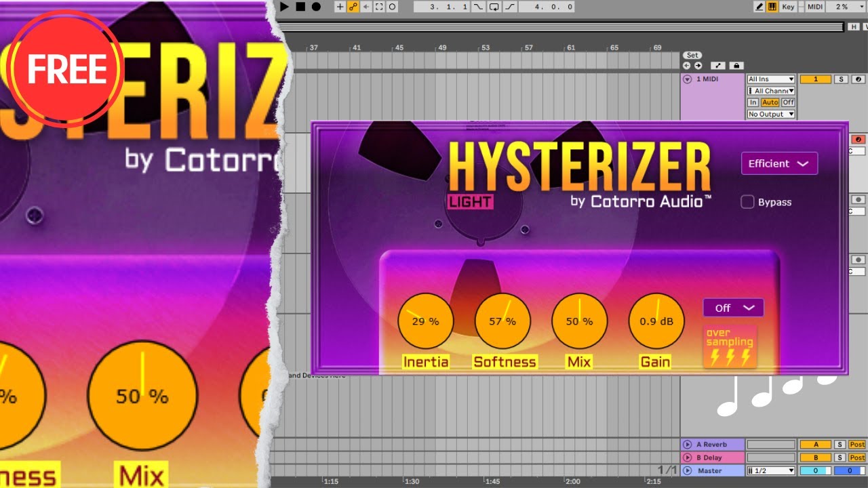
Task: Toggle the Punch-Out switch icon
Action: click(x=509, y=7)
